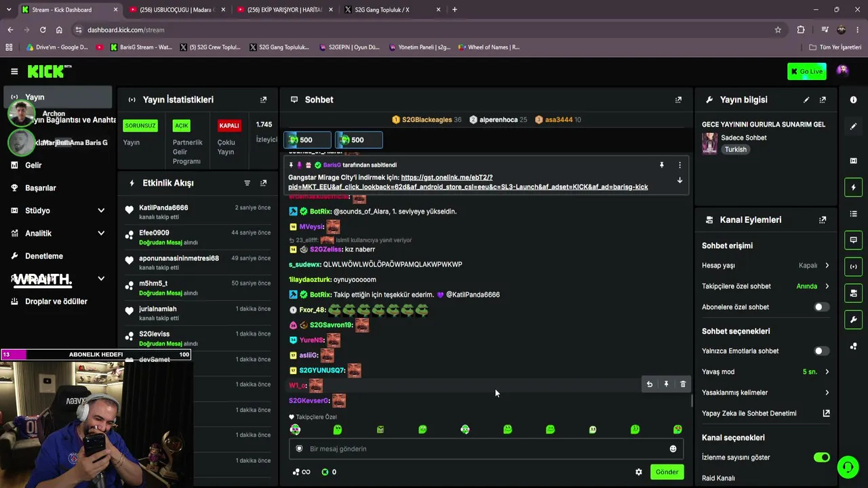The image size is (868, 488).
Task: Send the message with Gönder button
Action: point(667,472)
